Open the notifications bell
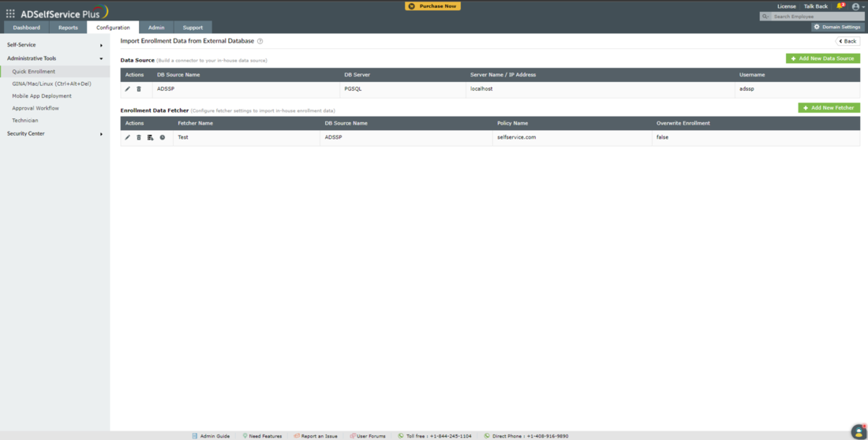Screen dimensions: 868x440 coord(840,6)
